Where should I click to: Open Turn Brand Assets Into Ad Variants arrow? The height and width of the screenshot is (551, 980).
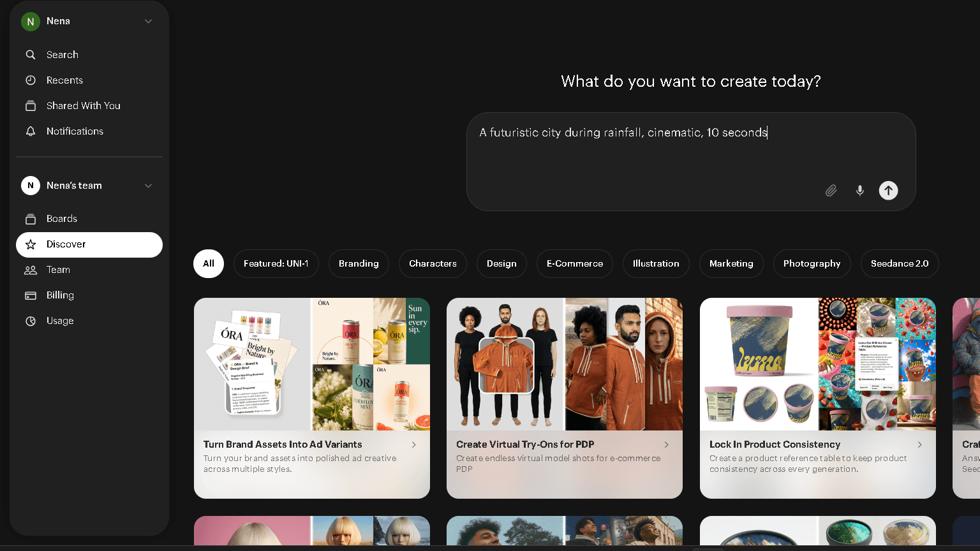[414, 444]
